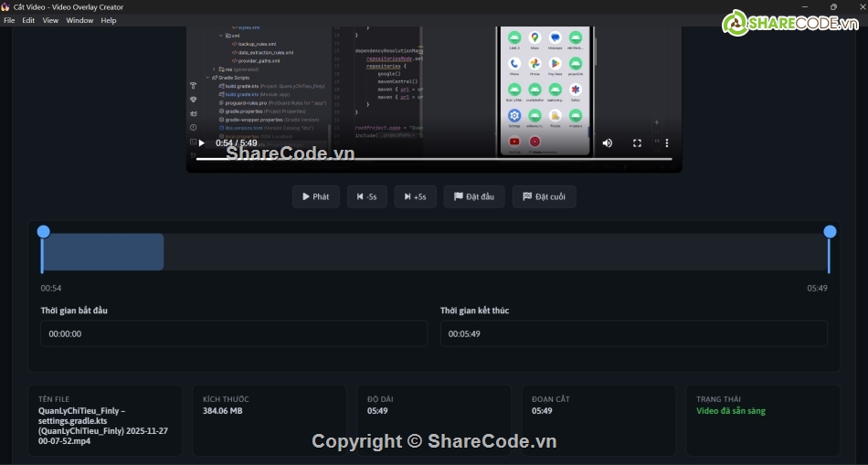Set the start point with Đặt đầu
This screenshot has width=868, height=465.
tap(474, 196)
